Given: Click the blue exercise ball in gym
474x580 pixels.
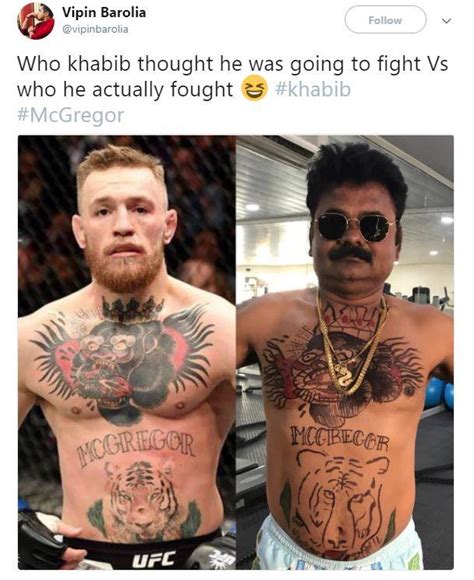Looking at the screenshot, I should 435,392.
